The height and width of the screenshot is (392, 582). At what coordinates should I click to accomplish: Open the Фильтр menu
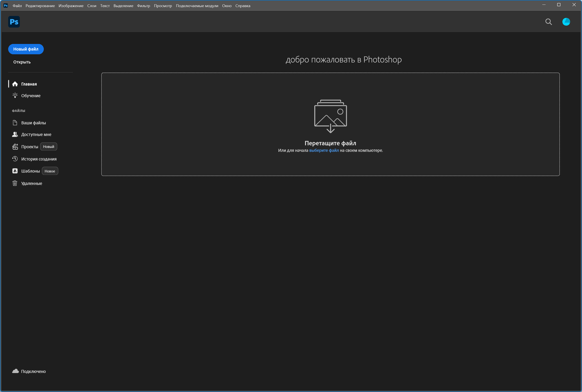tap(143, 6)
